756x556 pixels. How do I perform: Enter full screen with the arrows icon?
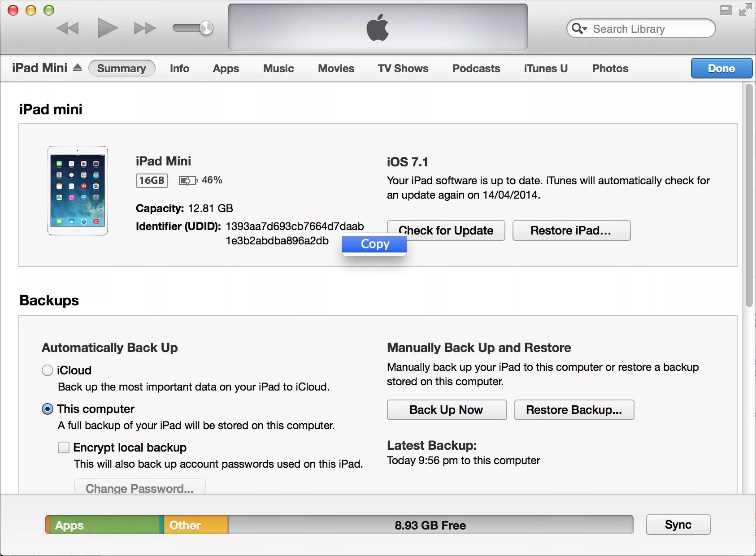click(x=745, y=9)
